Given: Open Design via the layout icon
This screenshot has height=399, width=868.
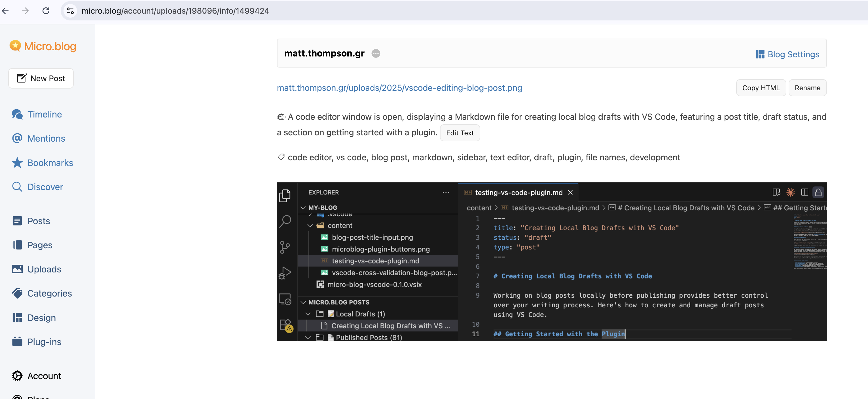Looking at the screenshot, I should (17, 318).
